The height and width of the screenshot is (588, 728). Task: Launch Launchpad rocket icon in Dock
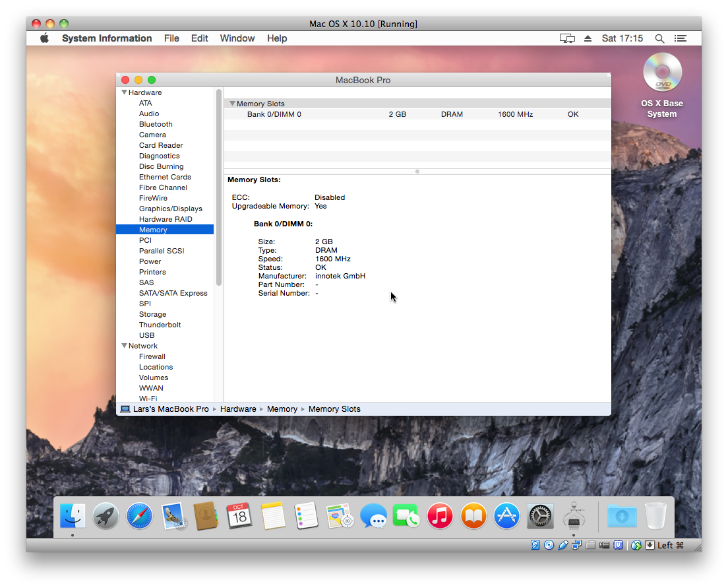coord(106,516)
